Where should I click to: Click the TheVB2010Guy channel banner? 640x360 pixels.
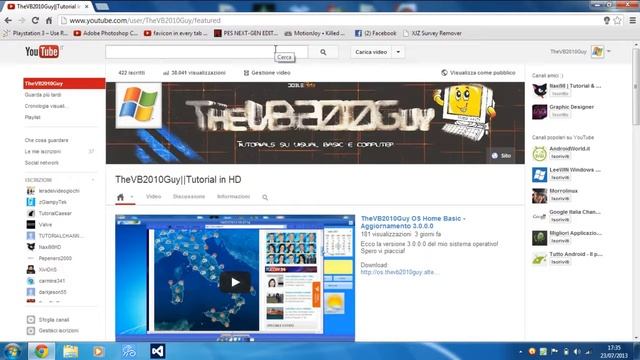click(x=315, y=123)
